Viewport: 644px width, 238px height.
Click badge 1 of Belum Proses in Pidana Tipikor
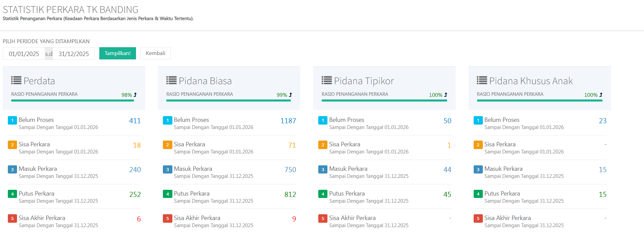323,120
